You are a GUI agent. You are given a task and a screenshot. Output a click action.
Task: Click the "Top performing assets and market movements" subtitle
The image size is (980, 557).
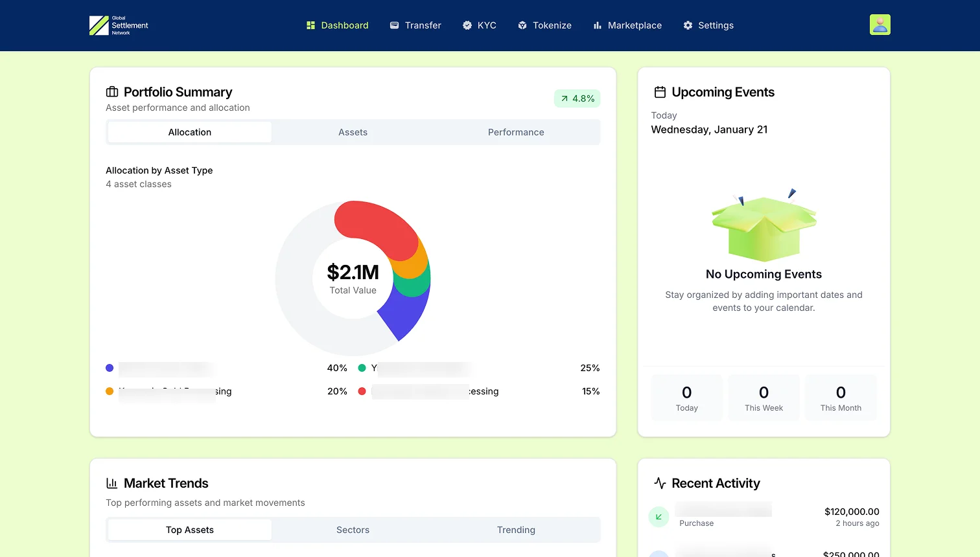click(205, 503)
